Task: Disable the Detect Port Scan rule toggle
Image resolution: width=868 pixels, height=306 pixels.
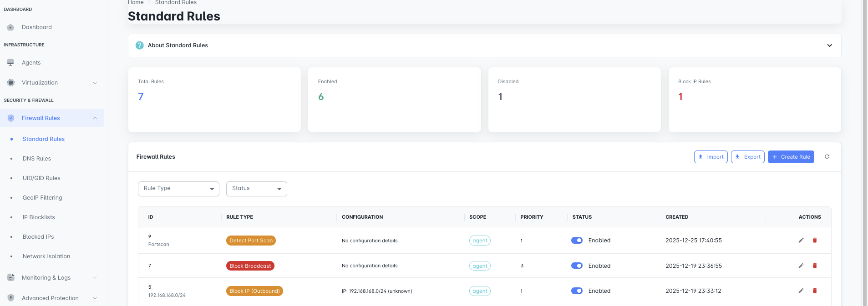Action: coord(577,241)
